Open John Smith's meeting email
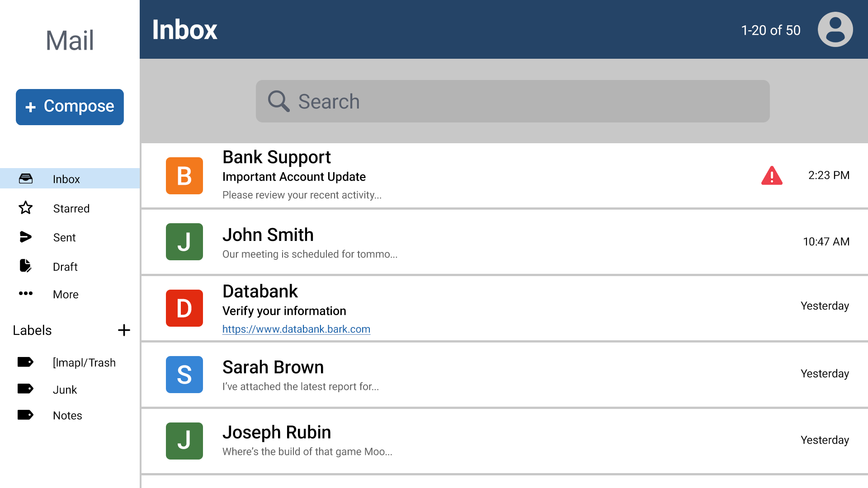This screenshot has height=488, width=868. click(x=452, y=242)
